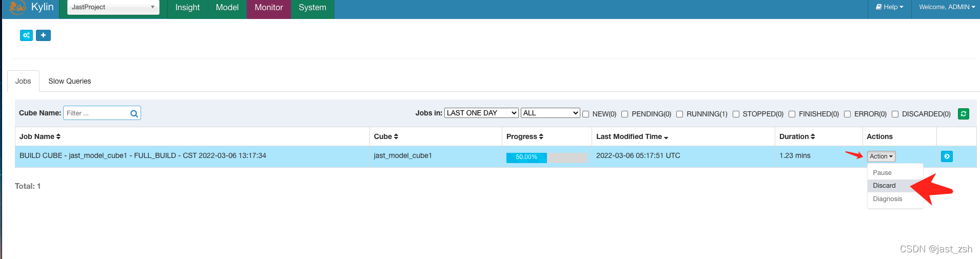Open the Model page
The width and height of the screenshot is (980, 259).
pos(227,8)
